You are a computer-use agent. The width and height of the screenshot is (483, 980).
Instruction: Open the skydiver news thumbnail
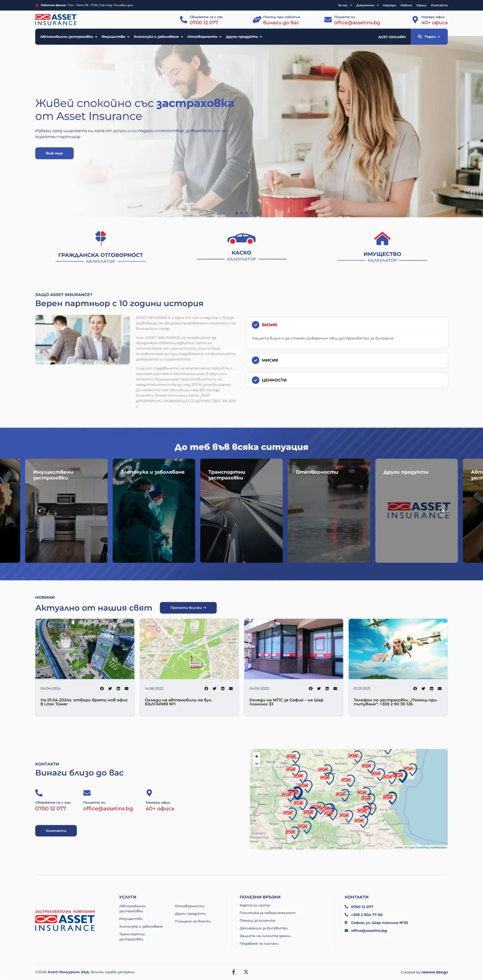(x=398, y=649)
